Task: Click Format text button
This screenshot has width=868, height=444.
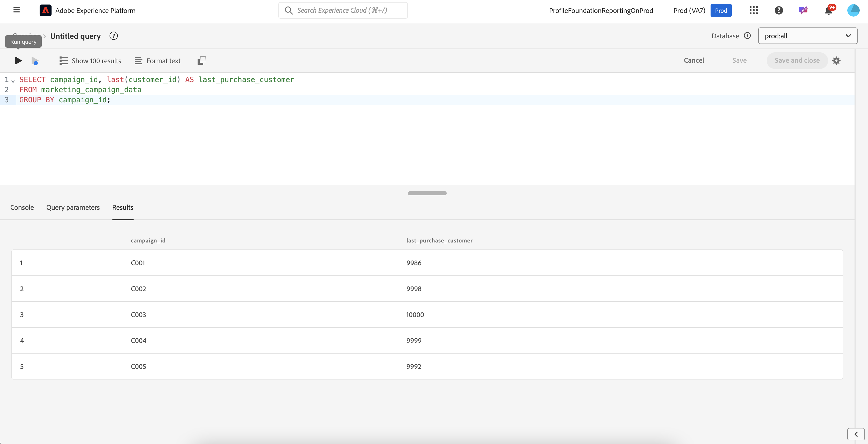Action: (x=157, y=61)
